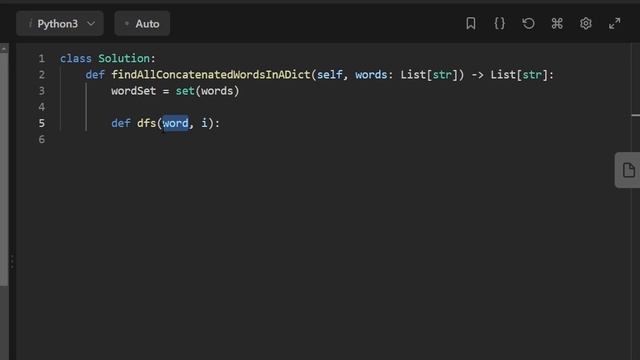Click the 'self' parameter on line 2

click(x=329, y=75)
